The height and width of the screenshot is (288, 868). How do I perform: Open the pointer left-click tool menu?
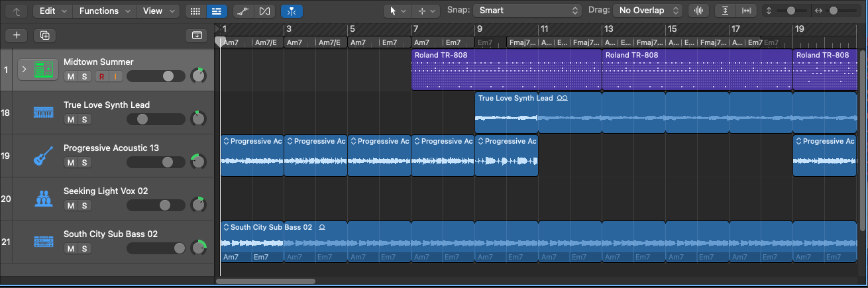(x=398, y=11)
